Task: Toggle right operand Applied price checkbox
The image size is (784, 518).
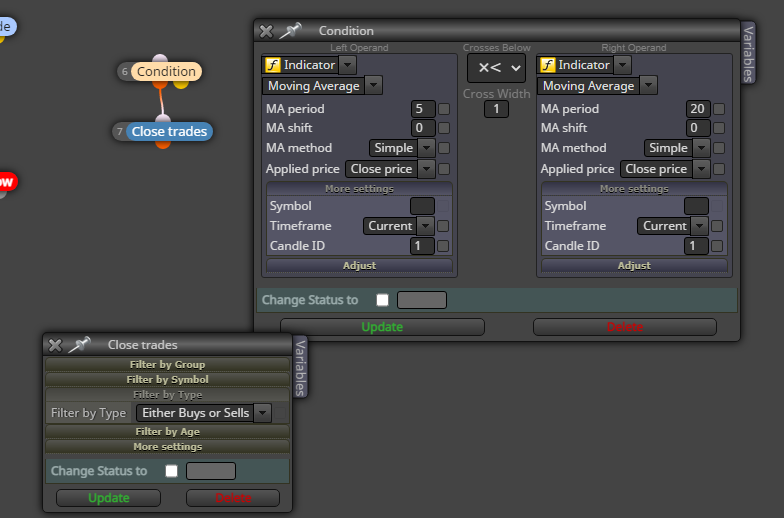Action: point(719,169)
